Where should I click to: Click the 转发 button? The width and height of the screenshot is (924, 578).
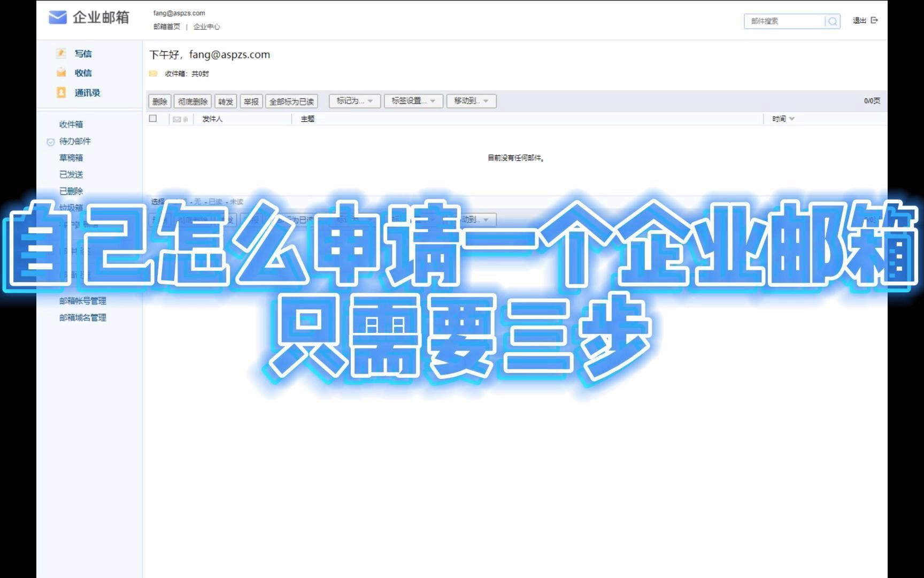(226, 101)
